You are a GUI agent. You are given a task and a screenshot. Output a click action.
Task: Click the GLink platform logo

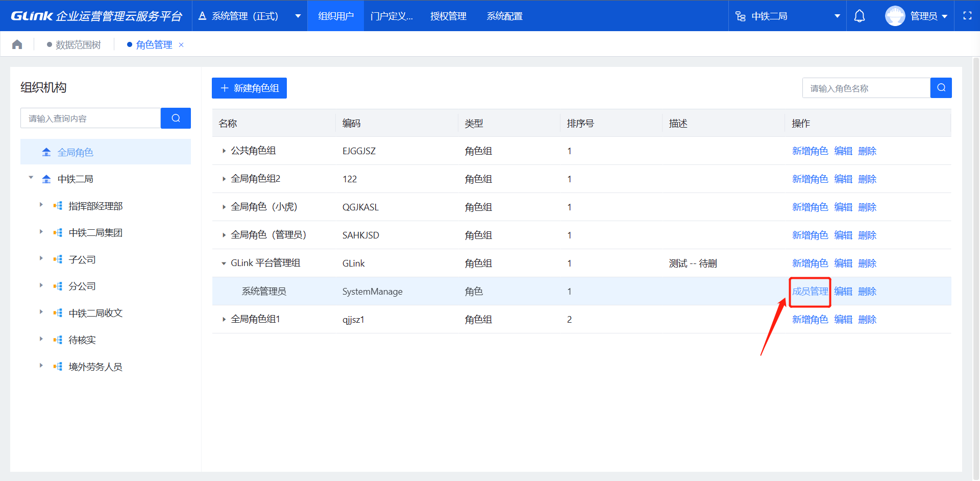[96, 16]
